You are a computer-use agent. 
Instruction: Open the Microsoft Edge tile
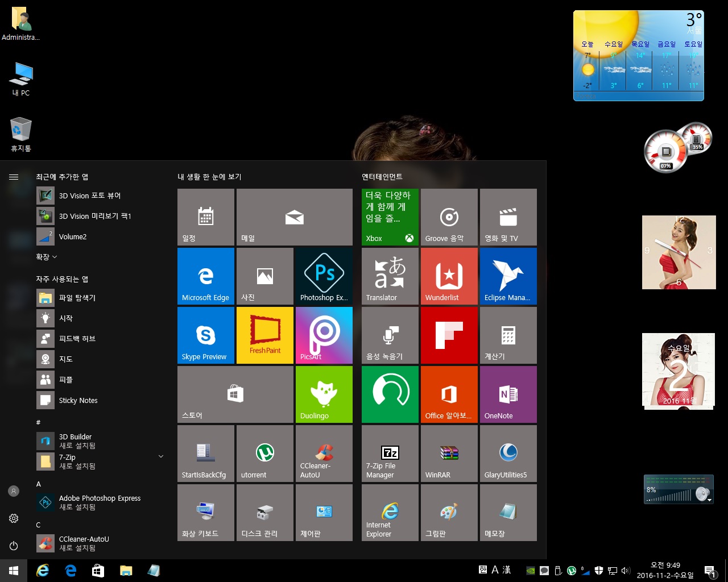tap(206, 276)
